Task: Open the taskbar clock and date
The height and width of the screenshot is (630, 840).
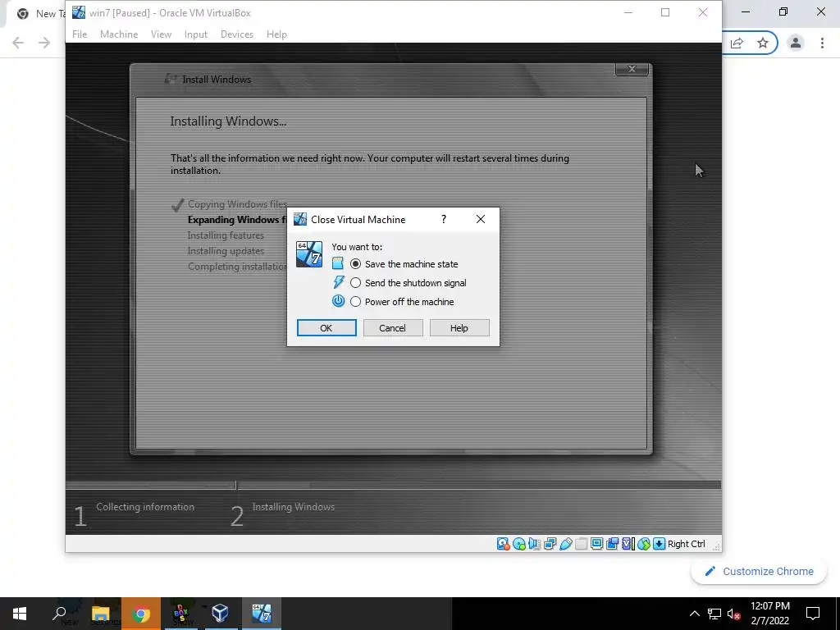Action: 769,614
